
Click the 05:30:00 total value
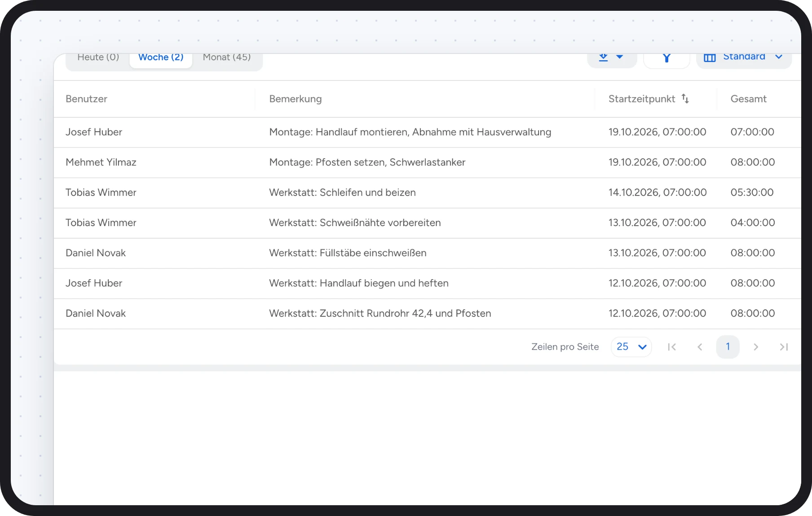point(752,192)
